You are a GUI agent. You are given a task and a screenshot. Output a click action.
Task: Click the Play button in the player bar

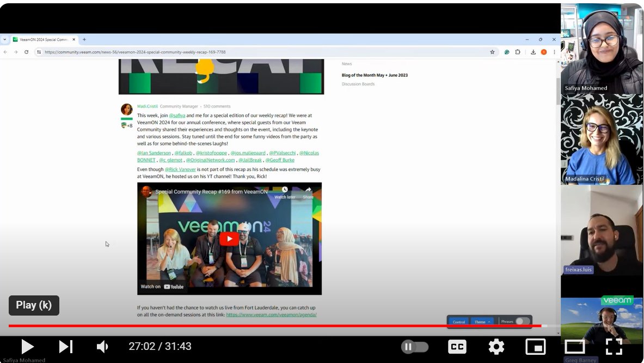click(27, 347)
